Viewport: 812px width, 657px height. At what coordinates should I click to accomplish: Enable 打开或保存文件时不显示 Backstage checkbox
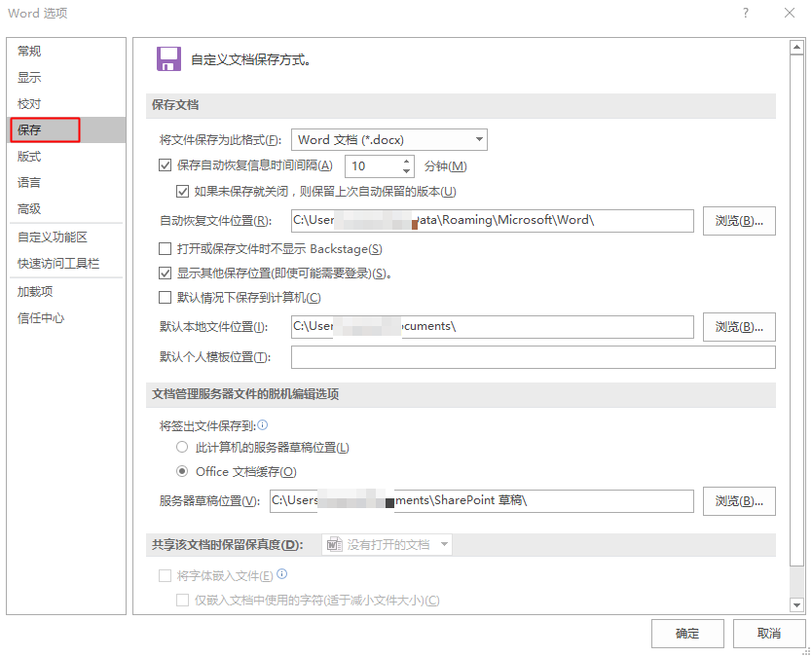click(165, 249)
